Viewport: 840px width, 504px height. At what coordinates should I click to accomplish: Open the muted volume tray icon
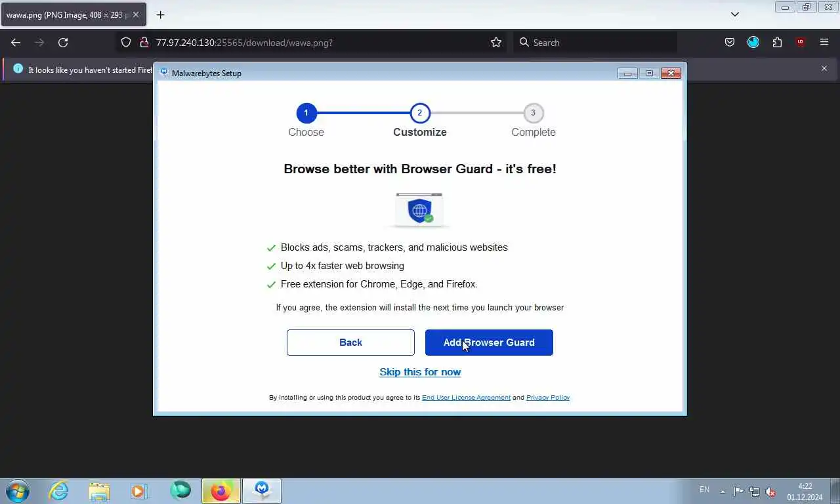pos(771,492)
